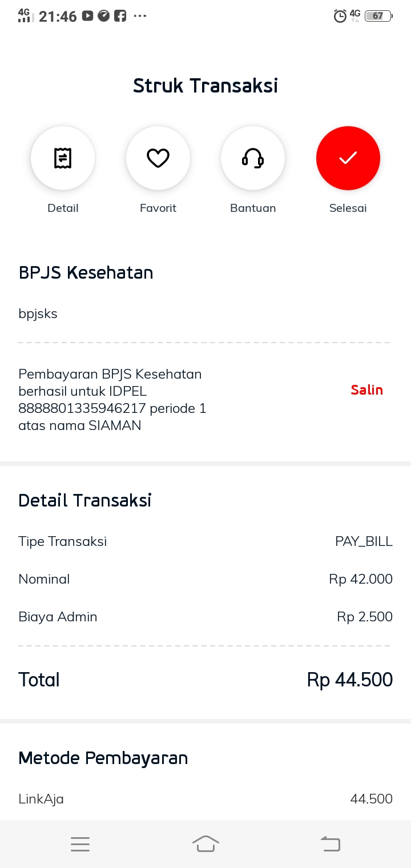
Task: Open the transaction Detail receipt icon
Action: [63, 158]
